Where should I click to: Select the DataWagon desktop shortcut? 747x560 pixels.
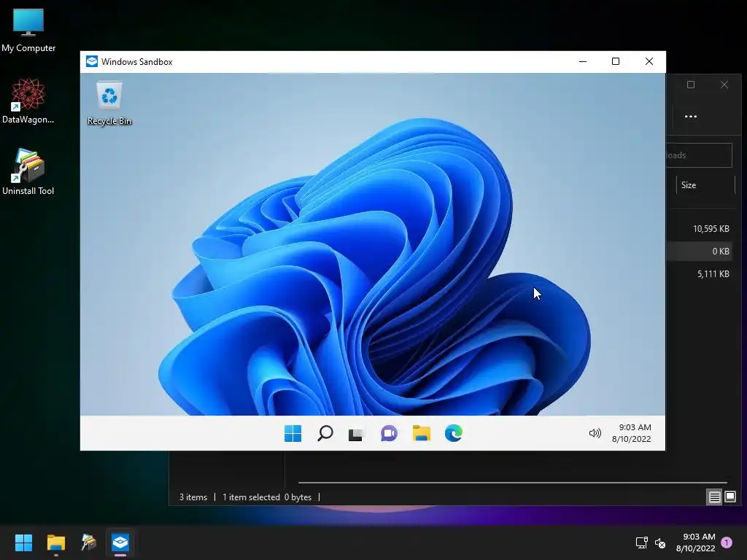[x=28, y=101]
